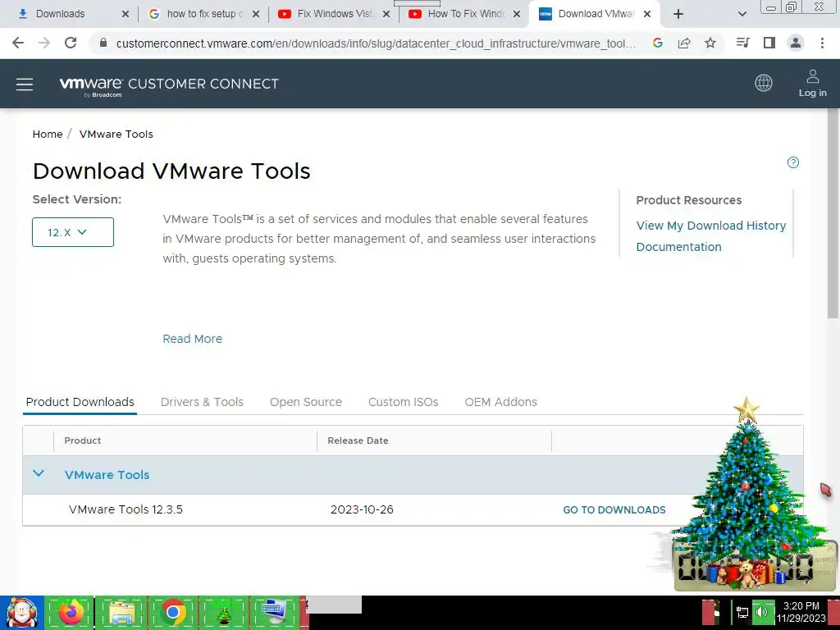Open the globe language selector

[x=764, y=83]
